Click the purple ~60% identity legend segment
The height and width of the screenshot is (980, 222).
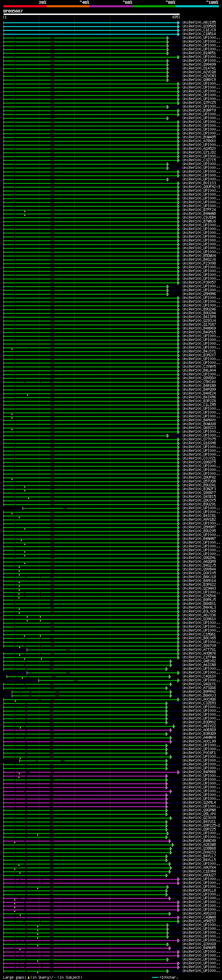111,6
